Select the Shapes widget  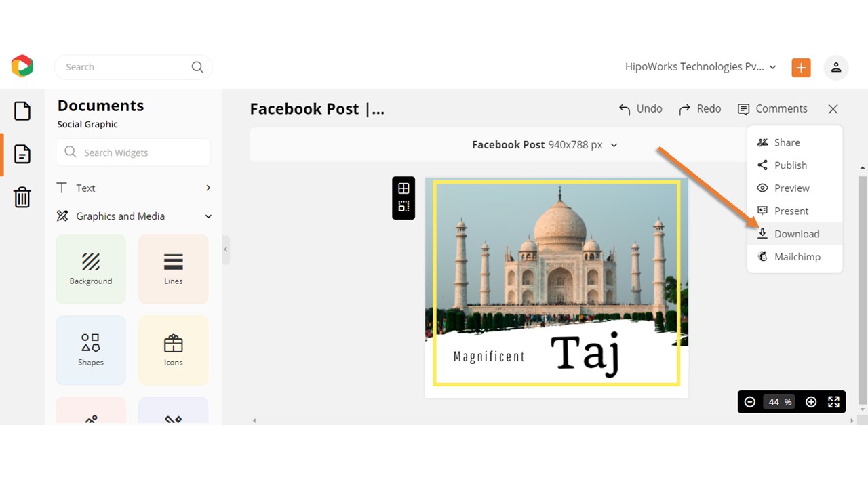tap(90, 350)
